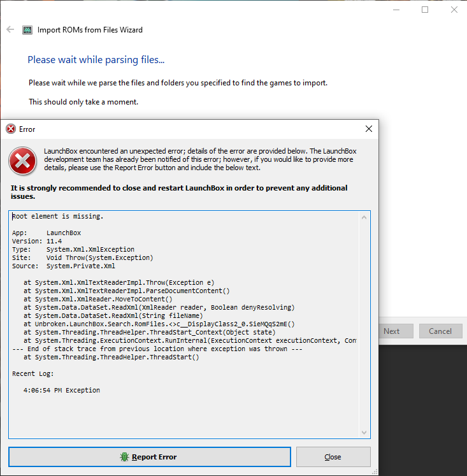467x476 pixels.
Task: Click the "Site: Void Throw(System.Exception)" line
Action: pyautogui.click(x=83, y=257)
